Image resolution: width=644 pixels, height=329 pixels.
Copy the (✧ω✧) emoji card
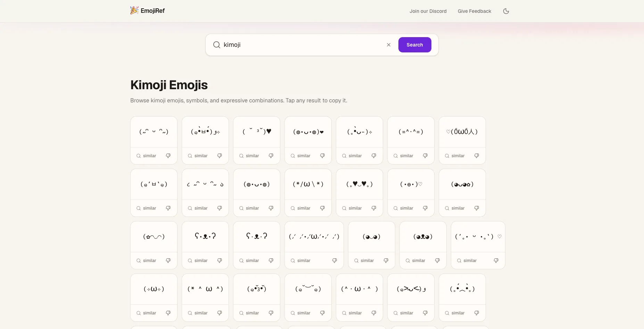[154, 289]
